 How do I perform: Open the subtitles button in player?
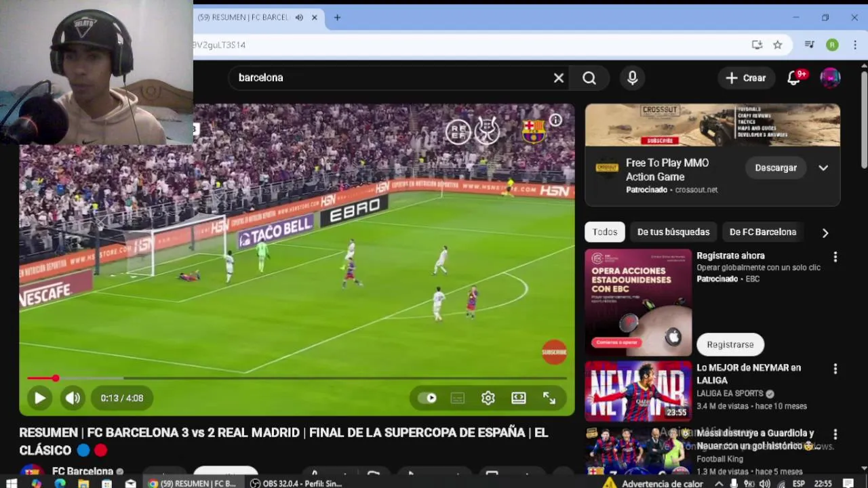(x=458, y=398)
